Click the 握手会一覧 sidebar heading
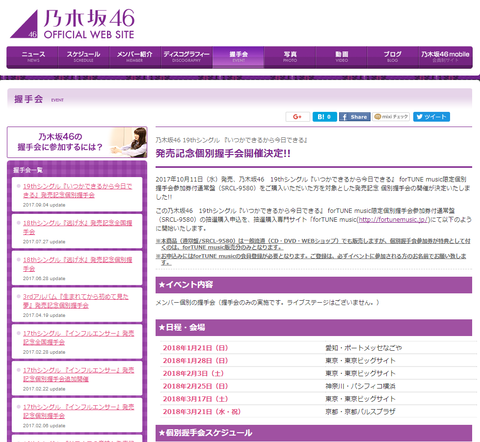The width and height of the screenshot is (480, 442). coord(28,170)
